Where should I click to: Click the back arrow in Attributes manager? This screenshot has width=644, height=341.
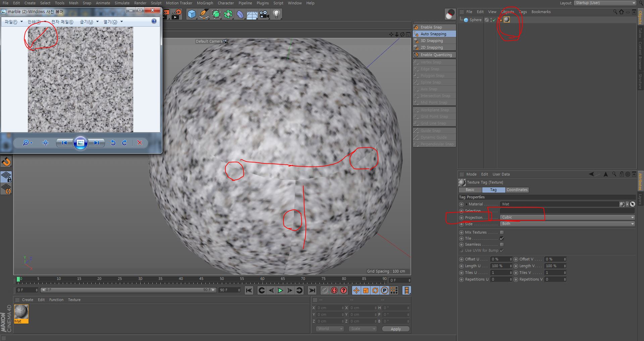pyautogui.click(x=591, y=174)
